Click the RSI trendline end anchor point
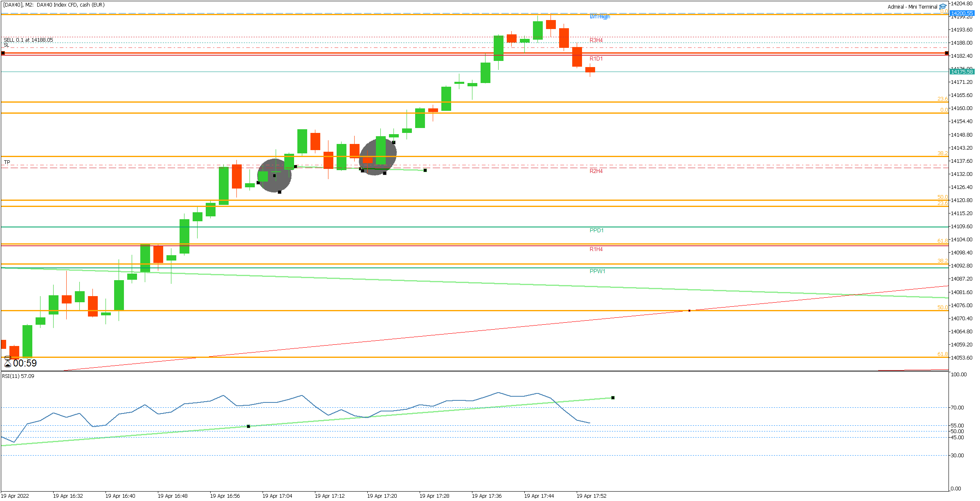980x501 pixels. point(613,398)
